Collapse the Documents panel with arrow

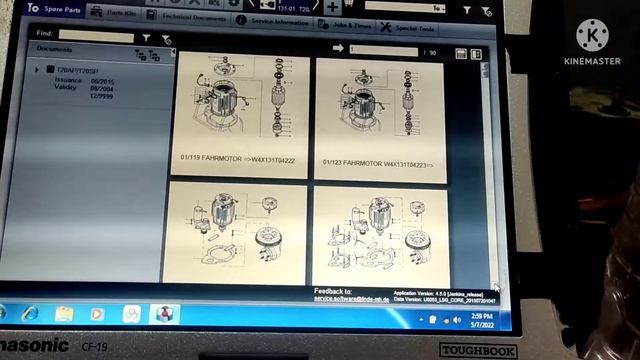tap(173, 52)
